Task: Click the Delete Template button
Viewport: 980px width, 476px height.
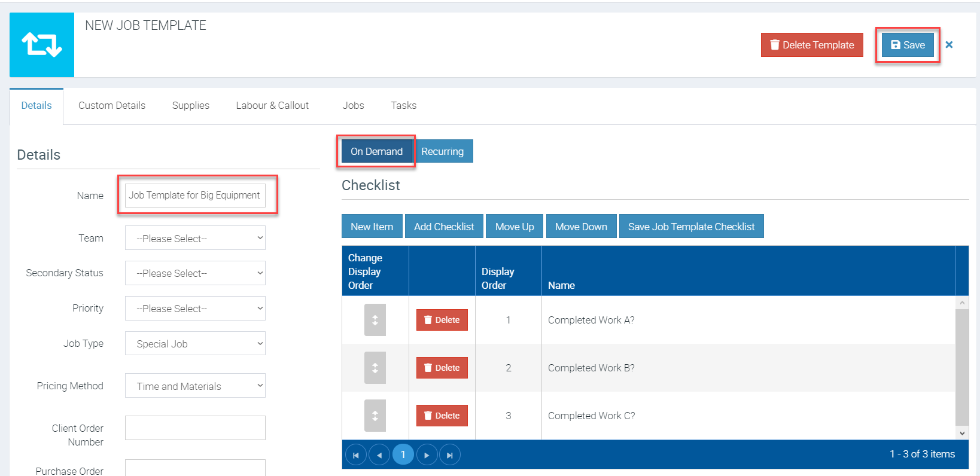Action: point(812,45)
